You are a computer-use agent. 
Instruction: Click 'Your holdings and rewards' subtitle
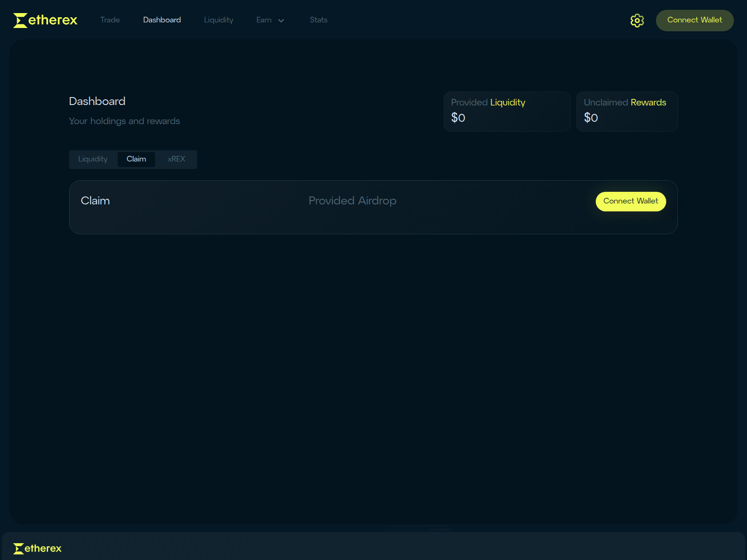click(124, 121)
